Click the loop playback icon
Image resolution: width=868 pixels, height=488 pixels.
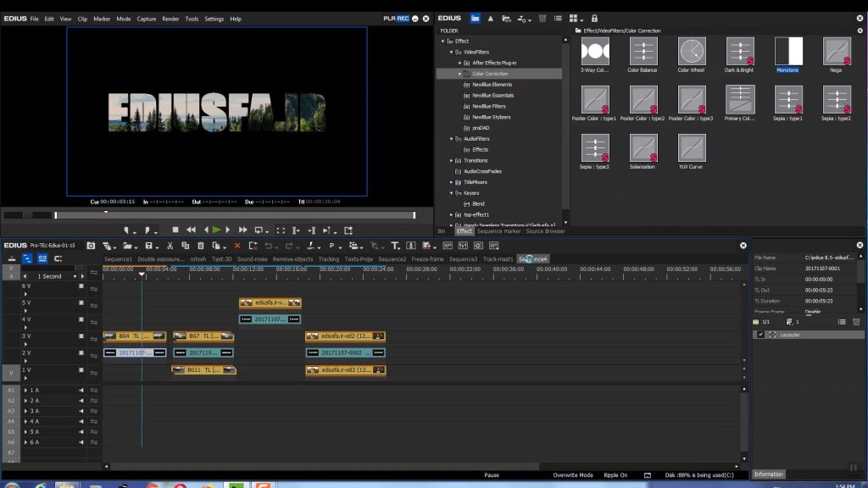259,230
